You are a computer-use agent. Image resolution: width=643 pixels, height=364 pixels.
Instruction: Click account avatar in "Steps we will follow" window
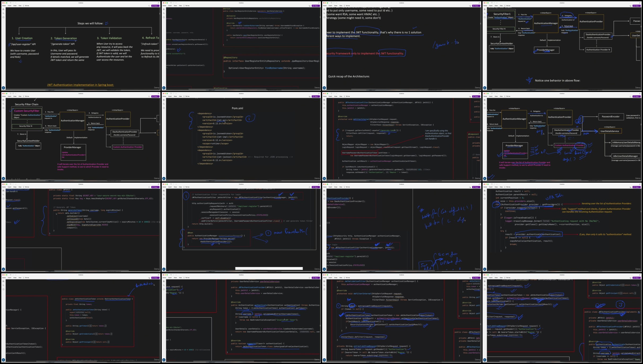pyautogui.click(x=3, y=88)
